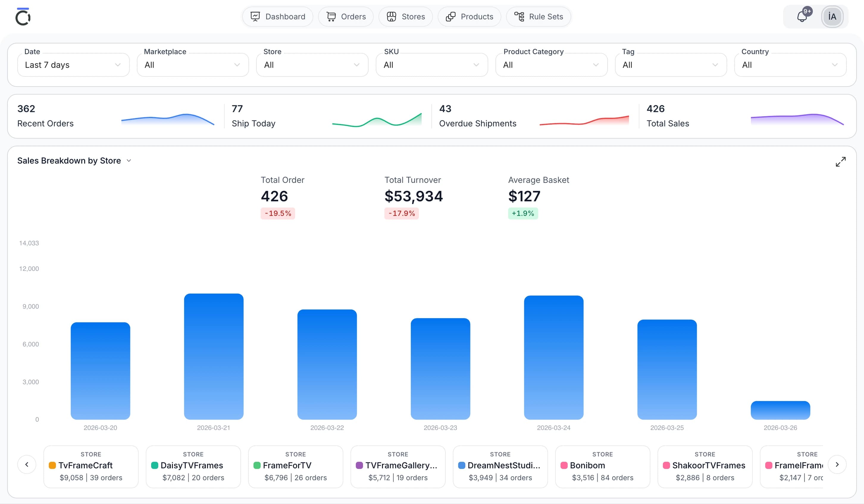Select the Rule Sets icon

519,16
